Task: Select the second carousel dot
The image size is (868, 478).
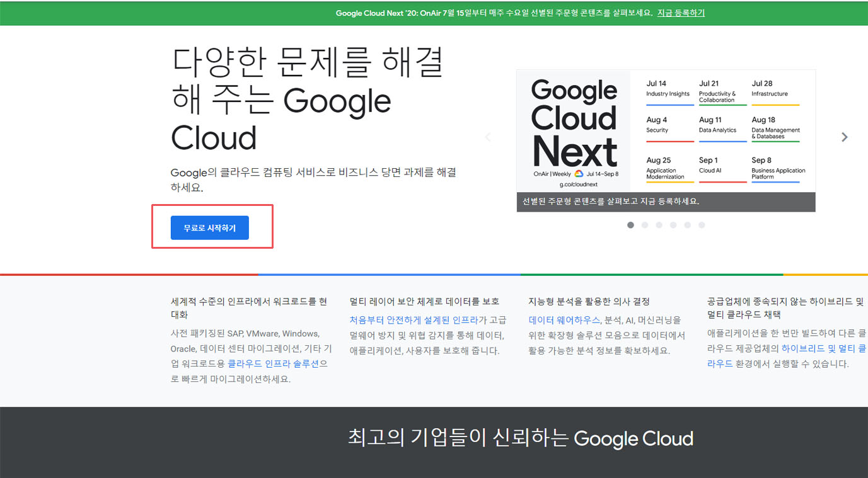Action: click(x=645, y=225)
